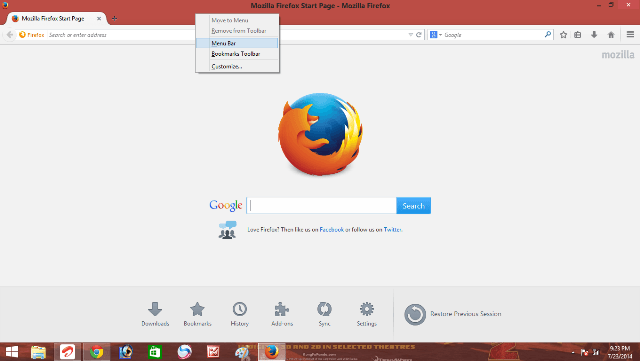Open the hamburger menu button
640x361 pixels.
coord(630,35)
